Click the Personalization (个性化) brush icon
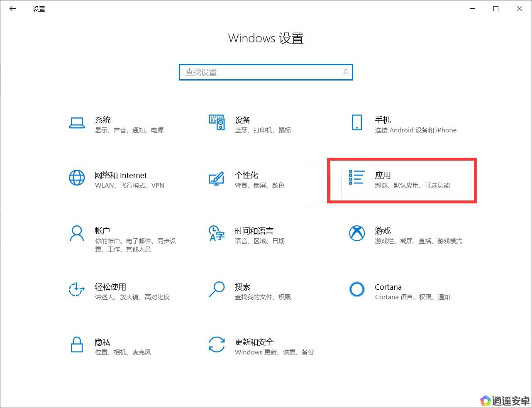 (x=216, y=178)
